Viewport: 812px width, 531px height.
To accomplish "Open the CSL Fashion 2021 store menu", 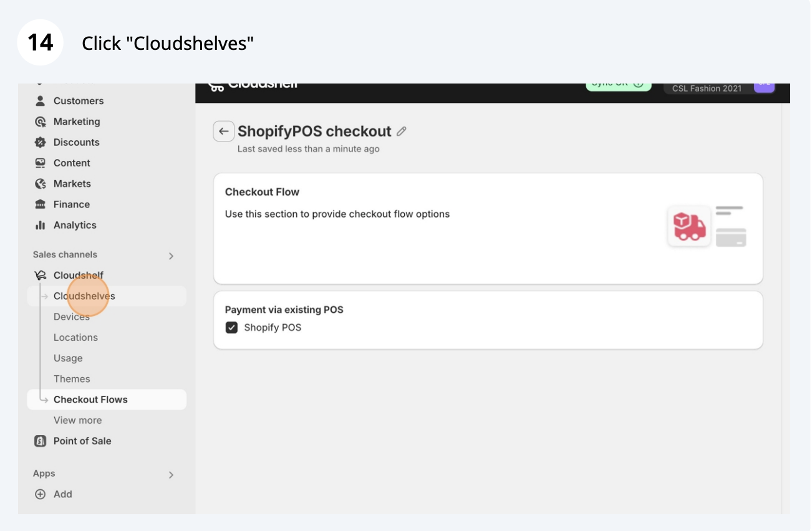I will [718, 87].
